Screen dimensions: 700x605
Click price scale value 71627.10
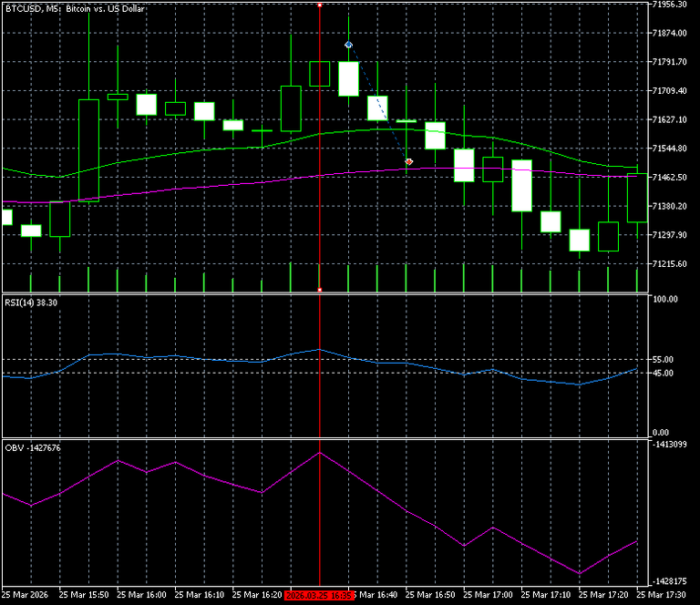tap(669, 119)
